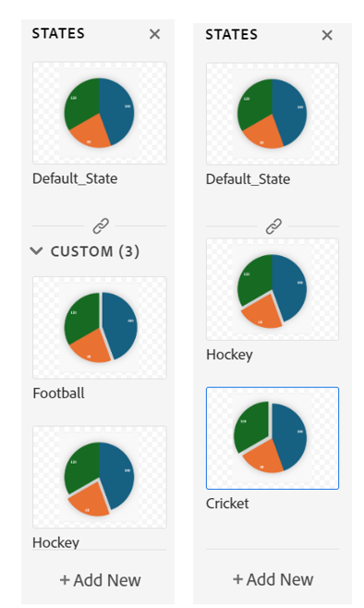
Task: Click the Football state name label
Action: point(58,394)
